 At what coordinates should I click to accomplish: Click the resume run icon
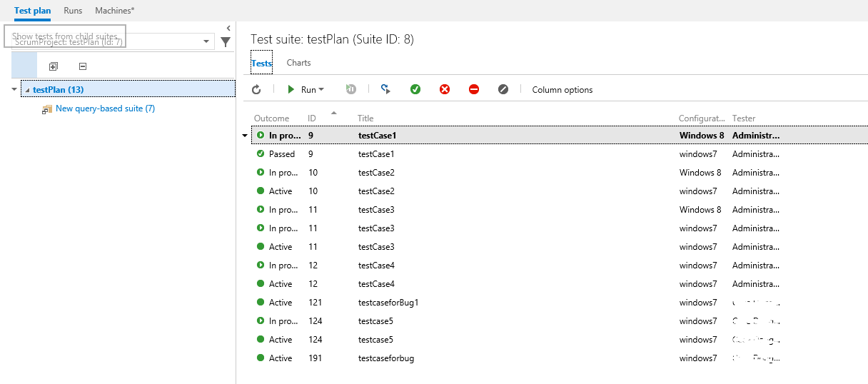[350, 89]
